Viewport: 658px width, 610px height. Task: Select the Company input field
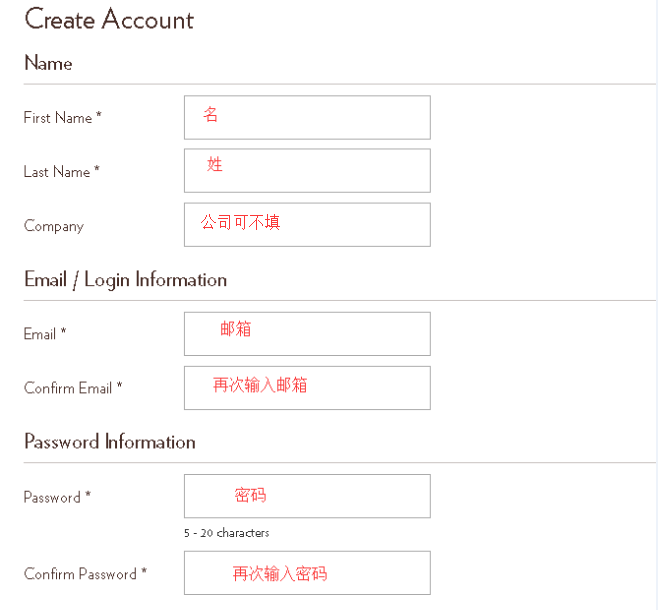point(307,225)
